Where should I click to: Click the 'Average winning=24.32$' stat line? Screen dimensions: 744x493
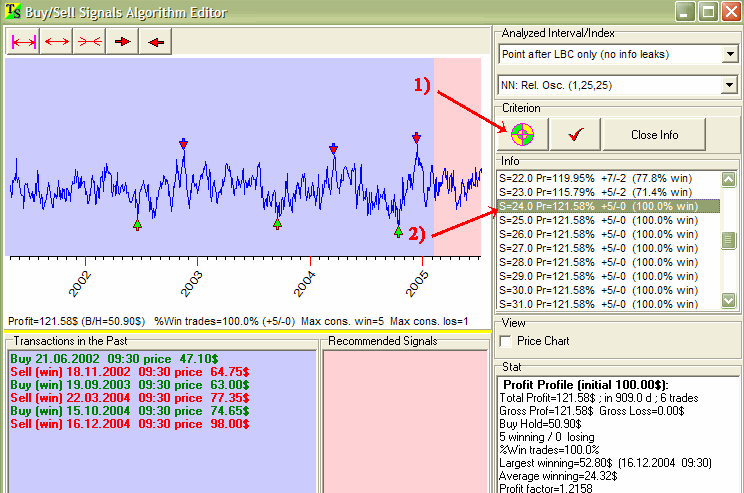pos(558,476)
